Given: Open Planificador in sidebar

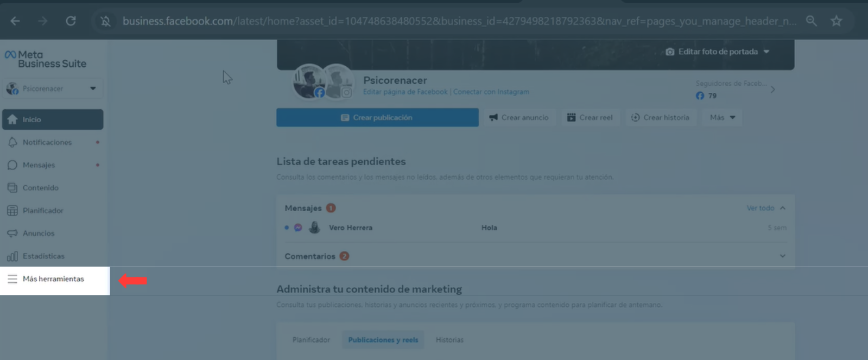Looking at the screenshot, I should pos(53,211).
